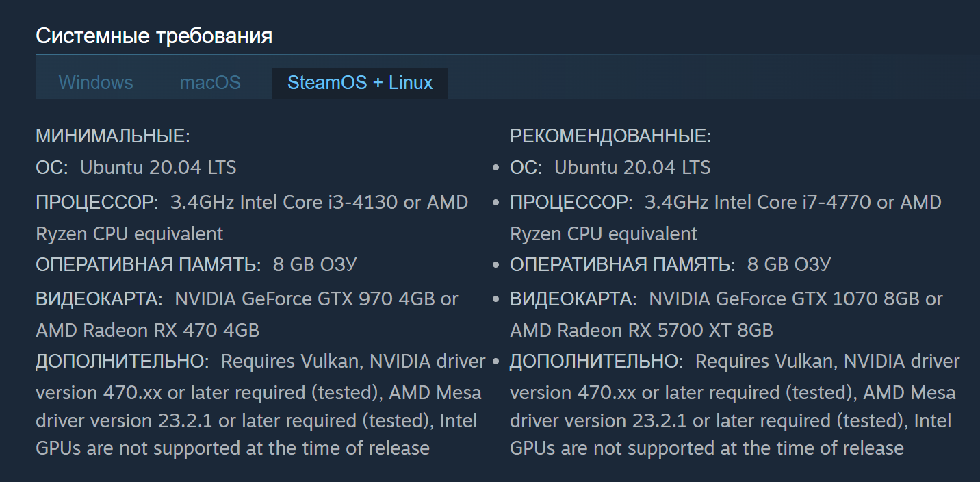Click the minimum ОС Ubuntu 20.04 LTS entry
This screenshot has height=482, width=980.
pos(136,167)
